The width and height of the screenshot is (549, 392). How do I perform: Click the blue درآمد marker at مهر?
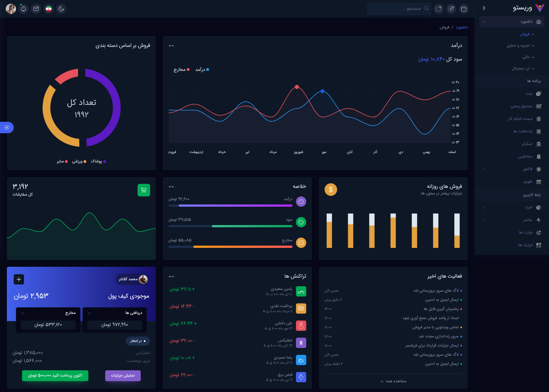coord(323,91)
